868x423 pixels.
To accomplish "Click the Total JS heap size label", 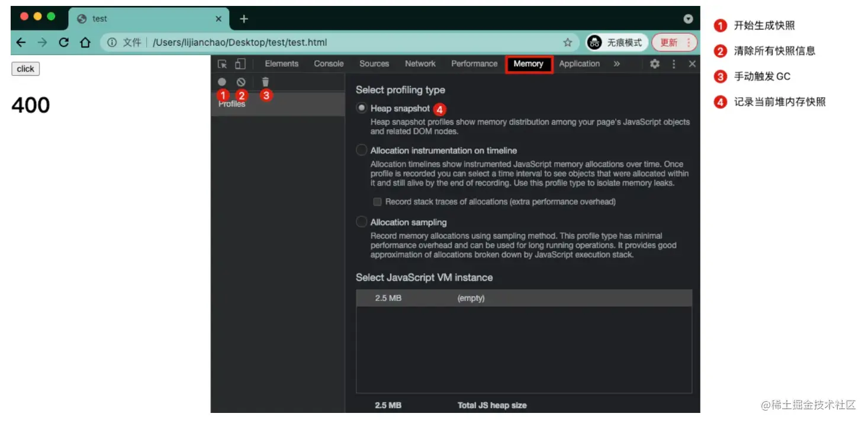I will pos(492,405).
